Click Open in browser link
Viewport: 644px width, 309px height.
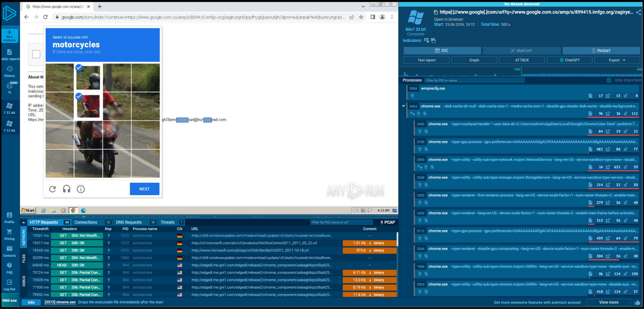click(449, 20)
